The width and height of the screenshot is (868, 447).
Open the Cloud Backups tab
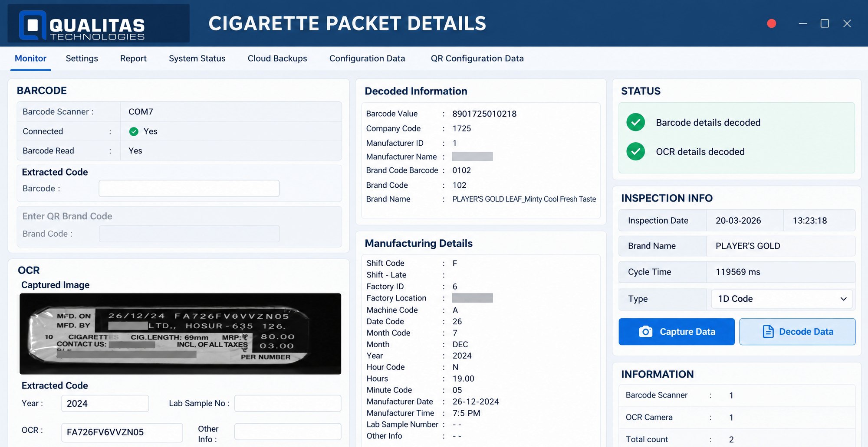click(x=277, y=58)
